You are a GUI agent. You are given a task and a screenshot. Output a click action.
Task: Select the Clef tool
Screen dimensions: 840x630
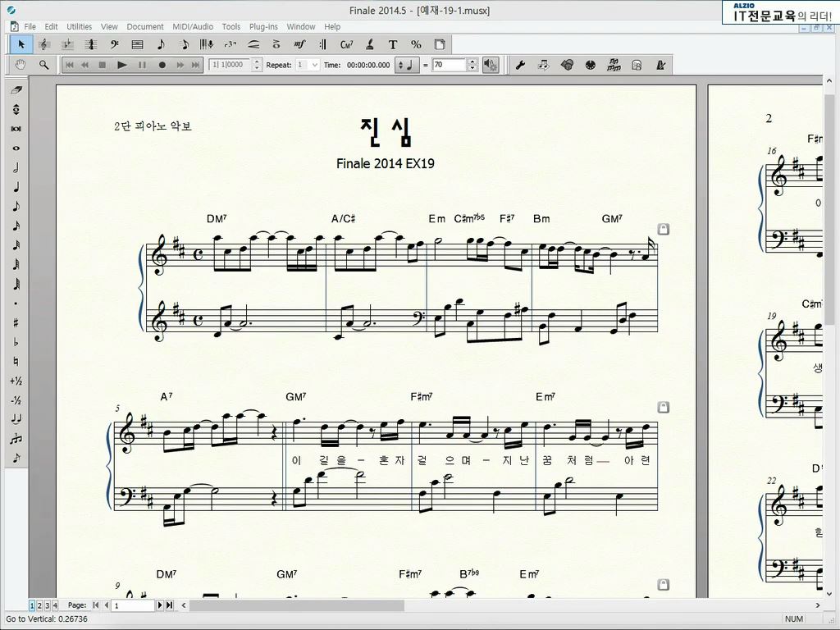coord(114,44)
